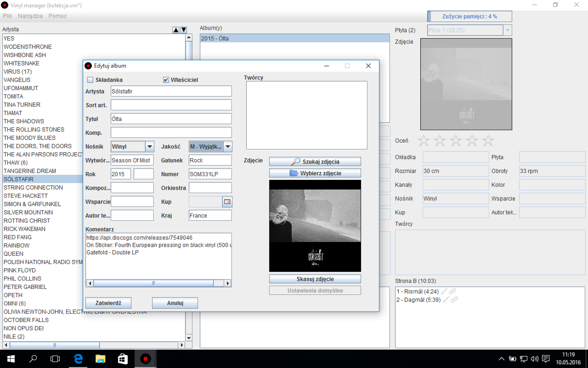The width and height of the screenshot is (588, 368).
Task: Click the artist list horizontal scrollbar thumb
Action: click(x=55, y=345)
